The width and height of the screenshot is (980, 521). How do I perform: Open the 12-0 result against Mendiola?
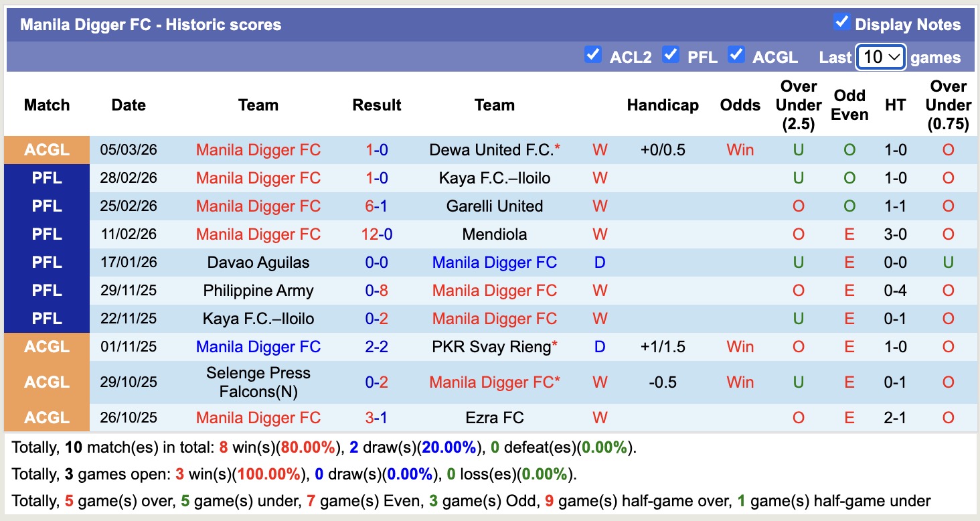pyautogui.click(x=377, y=234)
